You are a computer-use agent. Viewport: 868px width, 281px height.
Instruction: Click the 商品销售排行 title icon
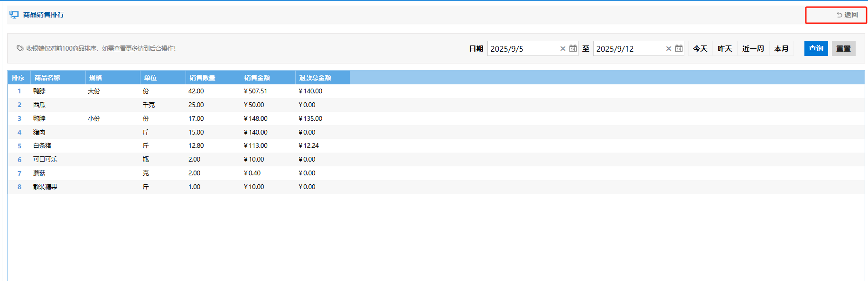point(14,15)
